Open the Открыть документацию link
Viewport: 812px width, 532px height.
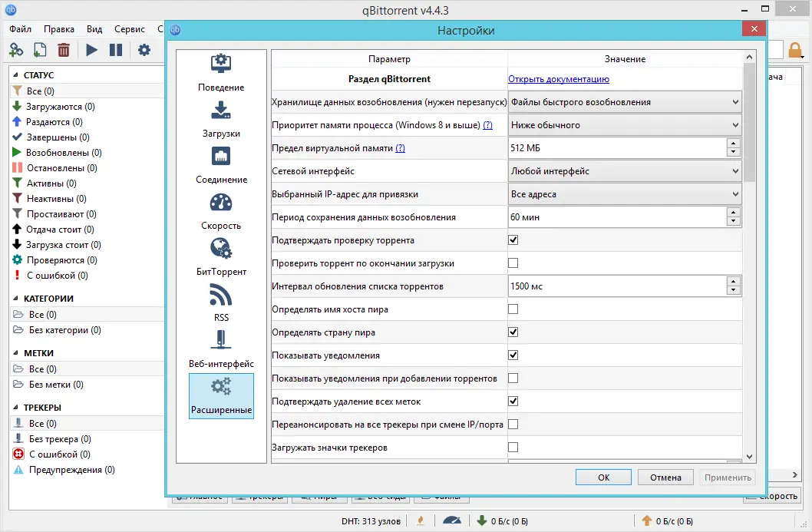558,79
